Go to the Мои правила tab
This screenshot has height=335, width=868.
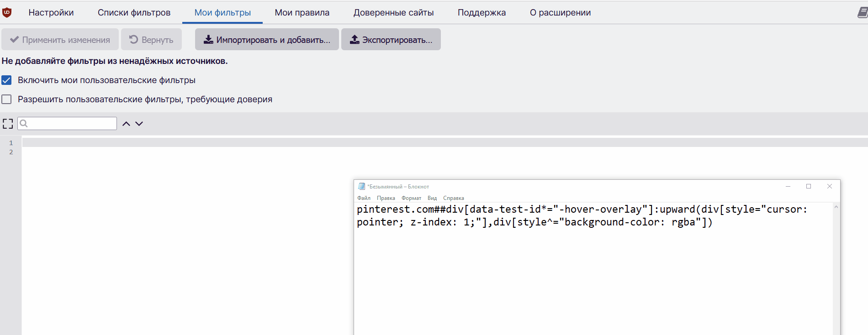click(302, 12)
